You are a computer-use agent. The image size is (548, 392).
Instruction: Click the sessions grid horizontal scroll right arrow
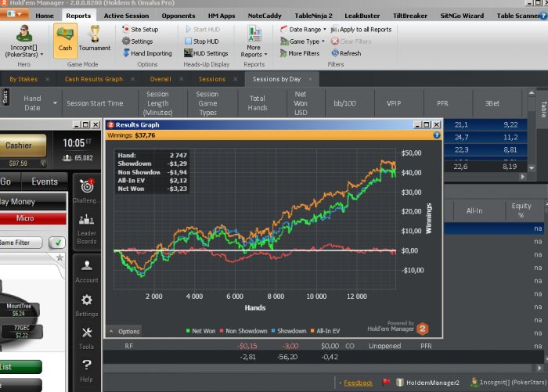coord(523,176)
